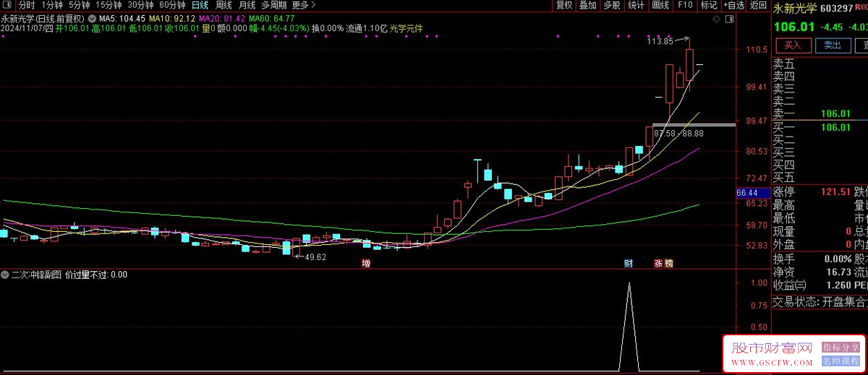The image size is (868, 375).
Task: Click the 增 event marker on timeline
Action: [x=366, y=264]
